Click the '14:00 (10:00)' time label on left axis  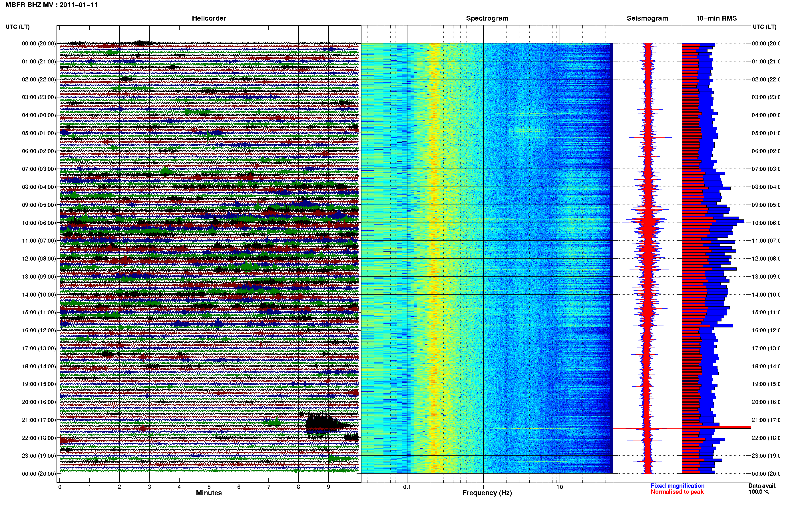point(39,295)
